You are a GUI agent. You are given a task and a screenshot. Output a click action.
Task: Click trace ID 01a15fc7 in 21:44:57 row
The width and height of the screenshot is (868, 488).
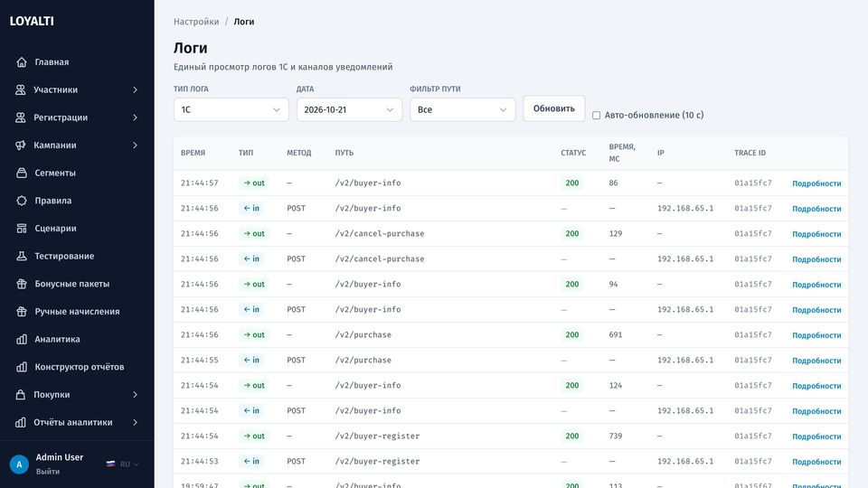[x=753, y=183]
